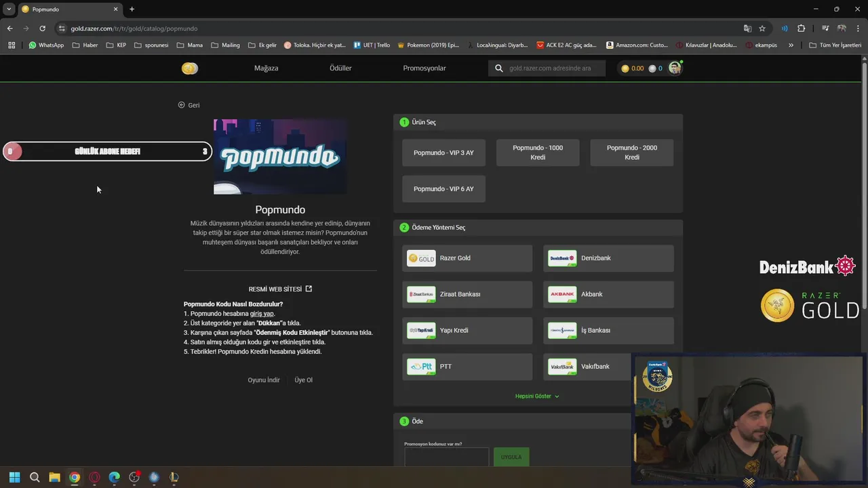Open Haber bookmarks folder

click(x=84, y=45)
